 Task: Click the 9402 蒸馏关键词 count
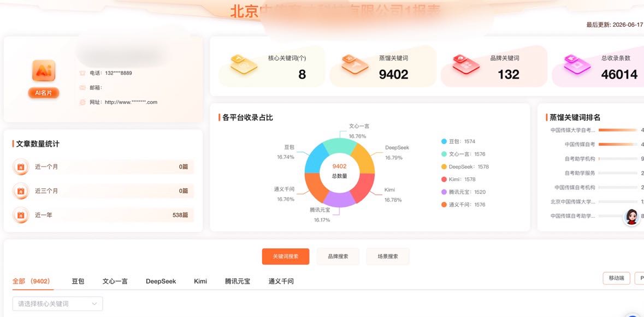click(x=393, y=74)
